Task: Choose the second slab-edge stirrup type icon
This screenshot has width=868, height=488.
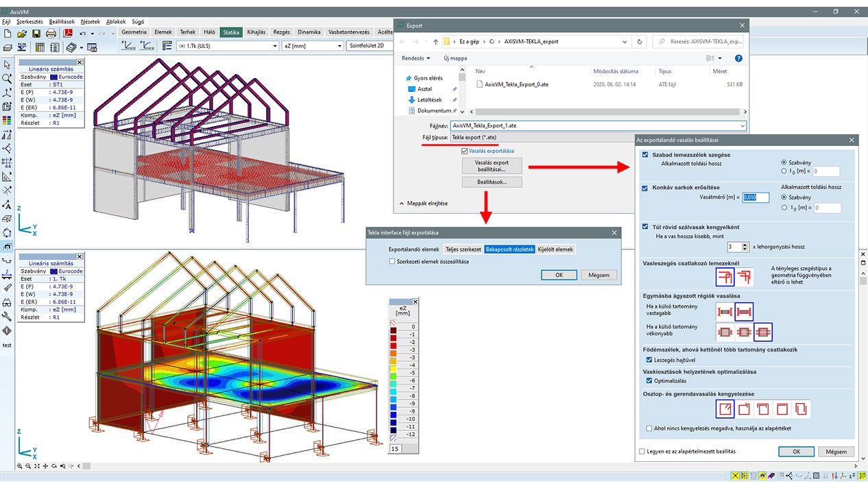Action: (744, 277)
